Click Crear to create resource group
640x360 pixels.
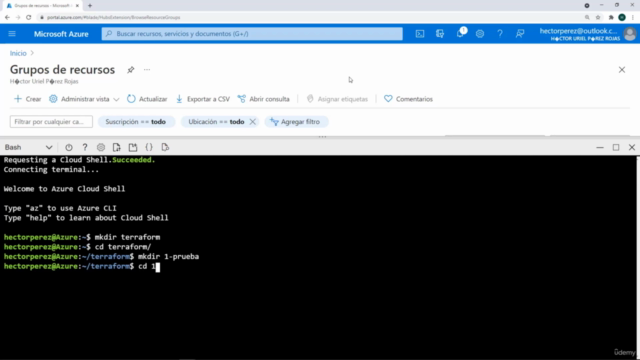click(27, 99)
